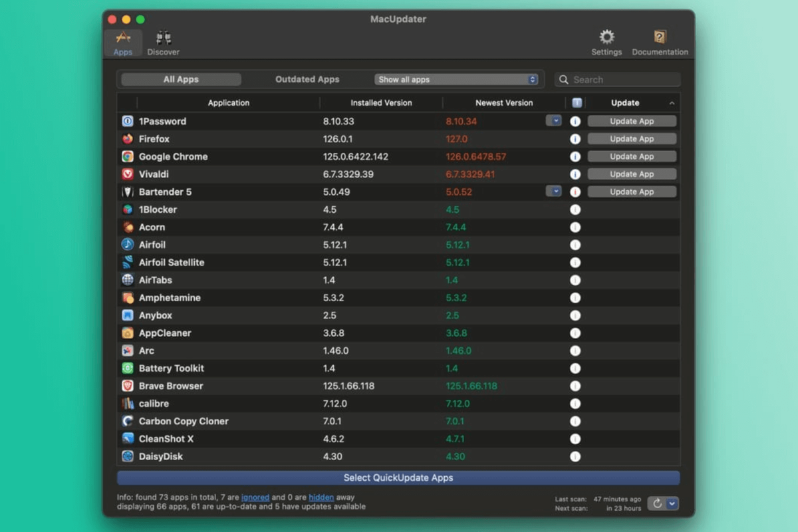The width and height of the screenshot is (798, 532).
Task: Click info icon for DaisyDisk row
Action: 575,456
